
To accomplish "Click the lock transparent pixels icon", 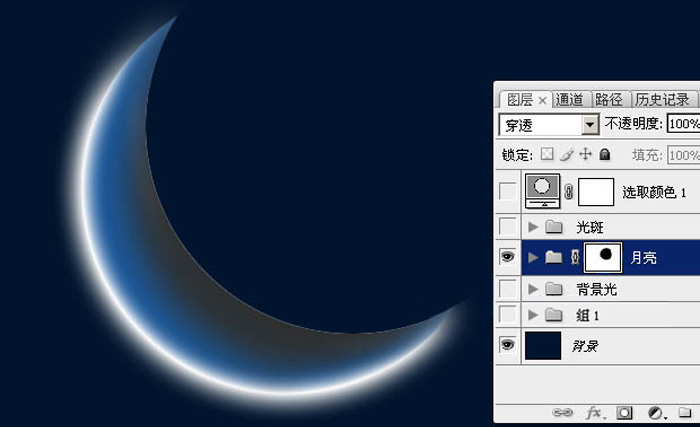I will click(x=547, y=155).
